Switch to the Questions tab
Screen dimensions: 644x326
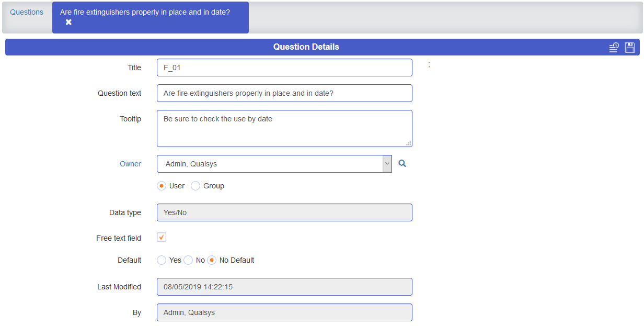click(x=27, y=12)
